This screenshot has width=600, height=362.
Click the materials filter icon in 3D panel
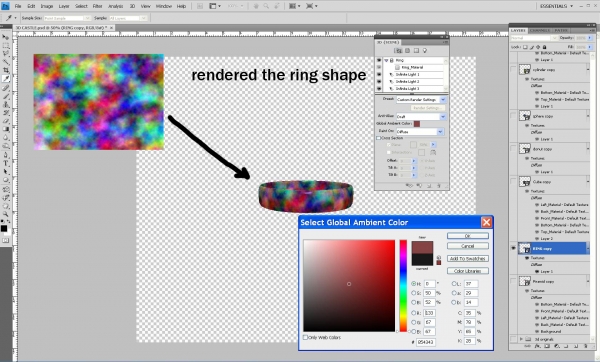click(416, 51)
